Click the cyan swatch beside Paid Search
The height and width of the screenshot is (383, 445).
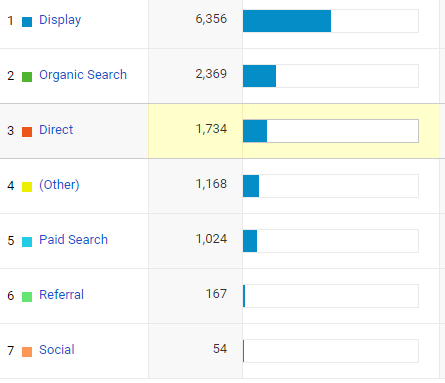click(x=27, y=242)
